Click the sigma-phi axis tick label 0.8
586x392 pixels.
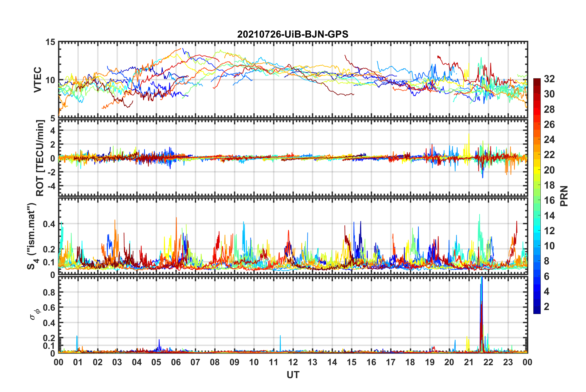pyautogui.click(x=49, y=292)
